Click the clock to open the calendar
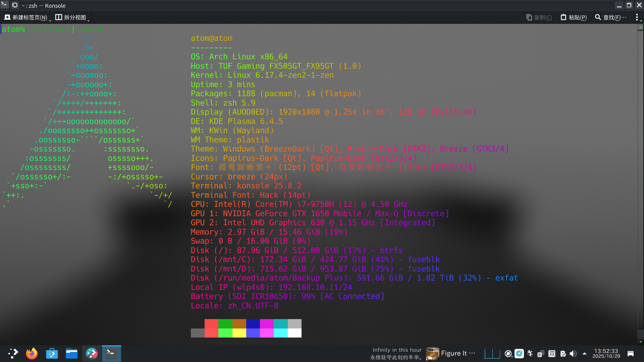 pos(606,353)
